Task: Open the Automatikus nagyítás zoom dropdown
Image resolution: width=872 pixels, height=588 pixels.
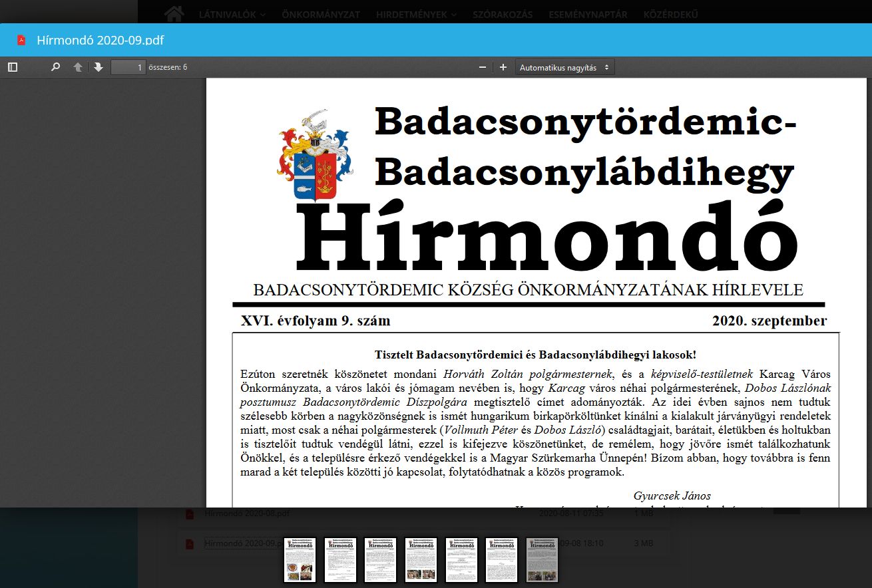Action: click(564, 67)
